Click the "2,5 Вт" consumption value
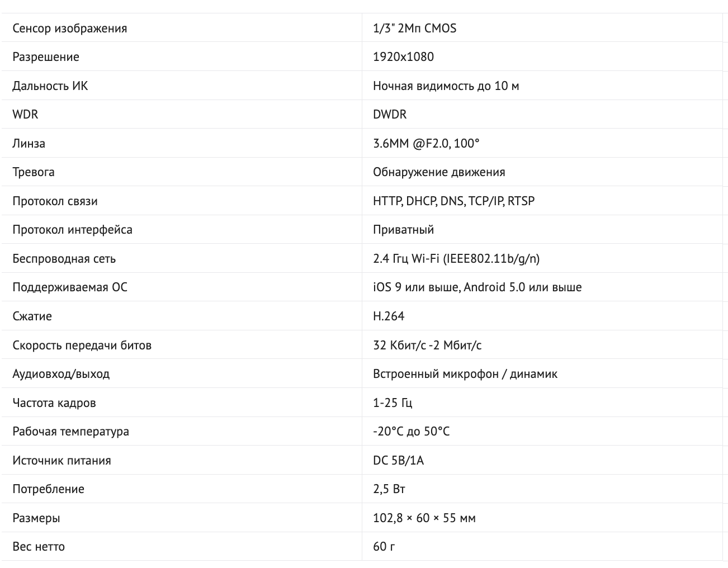 [x=389, y=489]
